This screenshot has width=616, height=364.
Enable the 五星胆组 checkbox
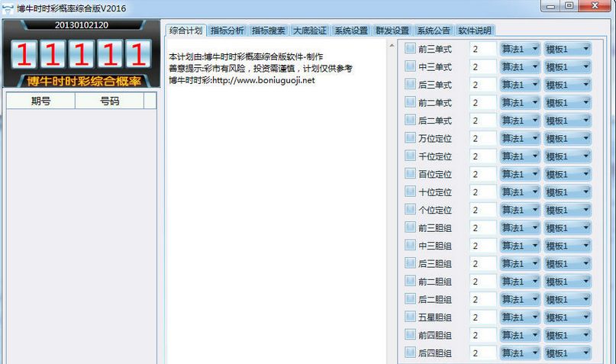click(x=410, y=317)
